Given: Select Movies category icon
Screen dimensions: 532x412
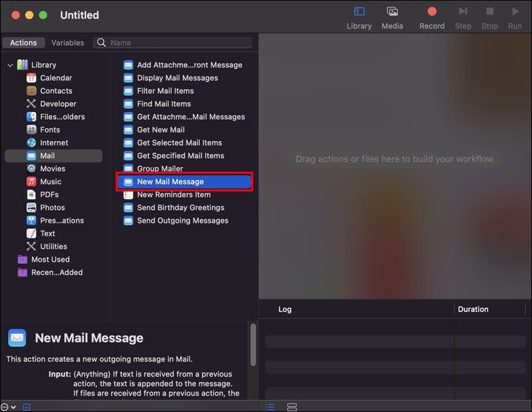Looking at the screenshot, I should pos(31,169).
